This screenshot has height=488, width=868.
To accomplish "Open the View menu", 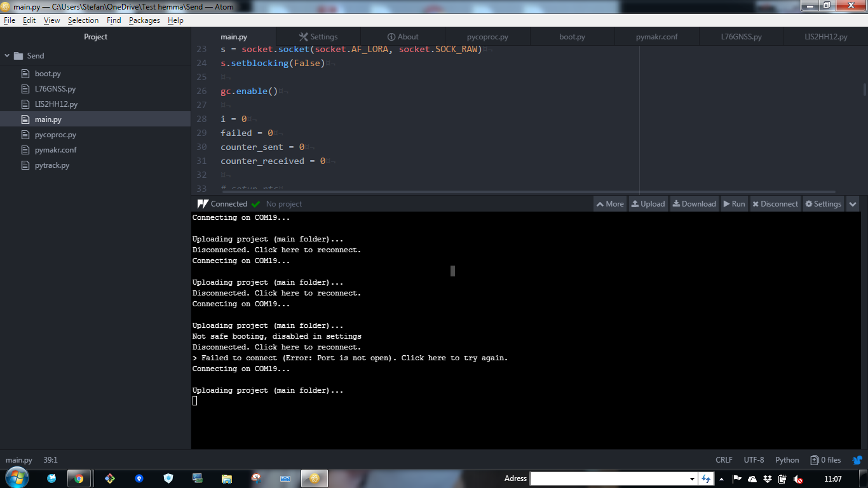I will (51, 20).
